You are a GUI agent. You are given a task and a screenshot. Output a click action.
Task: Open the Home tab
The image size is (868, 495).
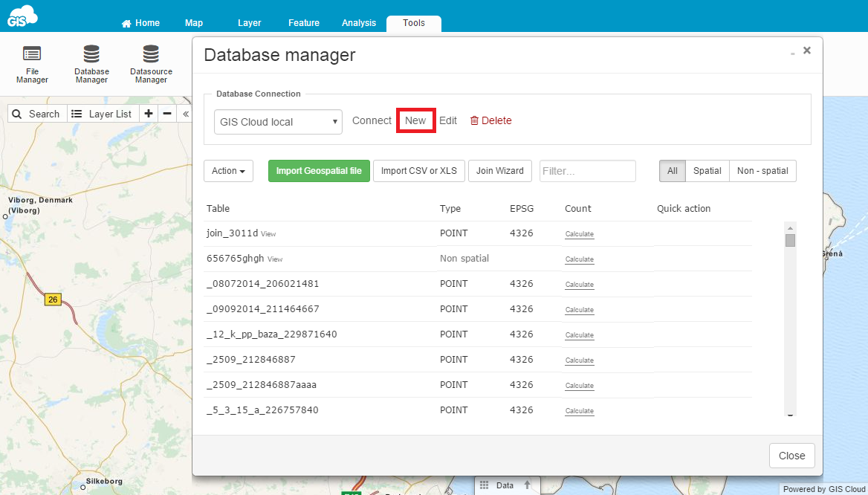click(140, 23)
